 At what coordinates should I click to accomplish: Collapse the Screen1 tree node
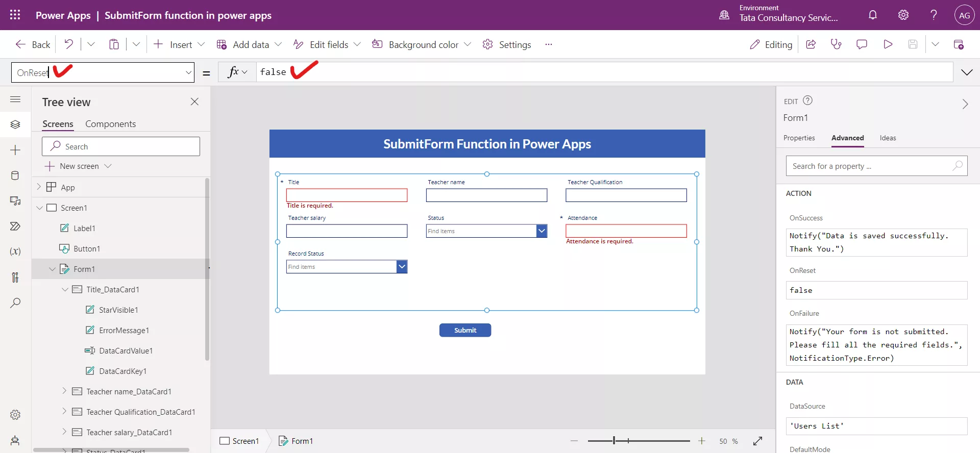click(x=39, y=208)
